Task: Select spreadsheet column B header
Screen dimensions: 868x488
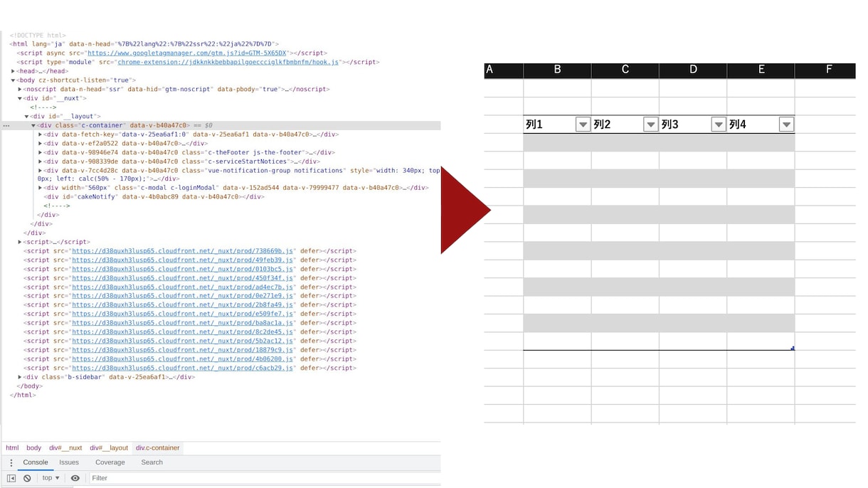Action: click(x=557, y=70)
